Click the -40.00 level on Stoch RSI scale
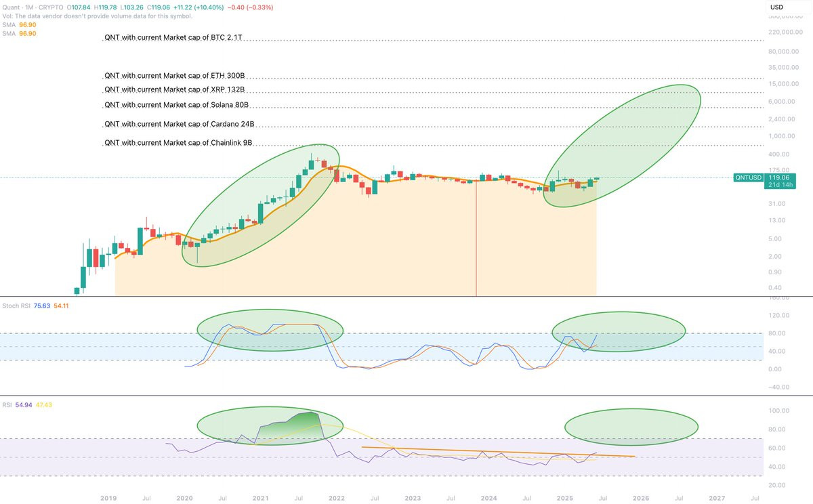This screenshot has width=813, height=504. coord(779,387)
